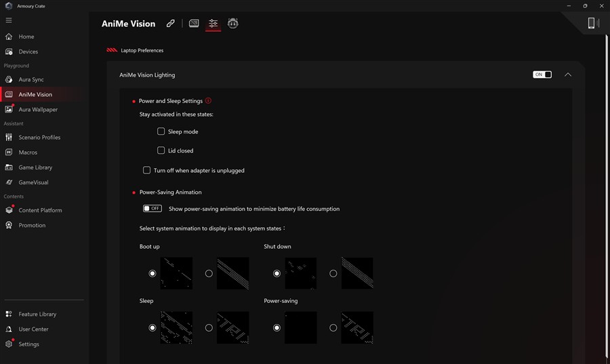Collapse the AniMe Vision Lighting section
610x364 pixels.
568,75
